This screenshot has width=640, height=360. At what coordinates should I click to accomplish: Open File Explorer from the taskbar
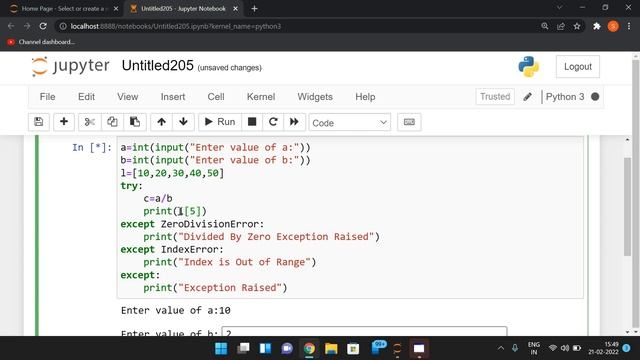coord(331,349)
